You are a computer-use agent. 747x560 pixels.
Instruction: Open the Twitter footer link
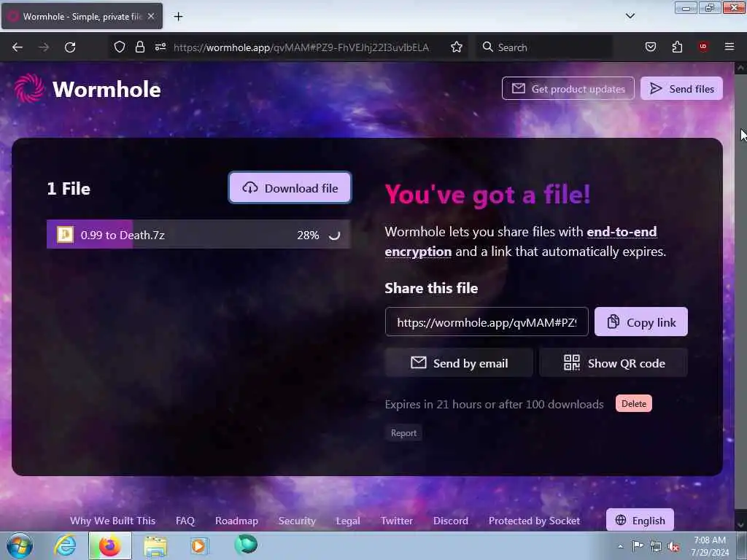396,521
